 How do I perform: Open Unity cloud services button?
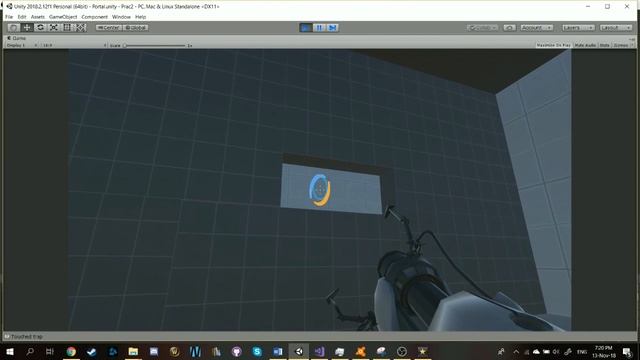click(x=509, y=27)
